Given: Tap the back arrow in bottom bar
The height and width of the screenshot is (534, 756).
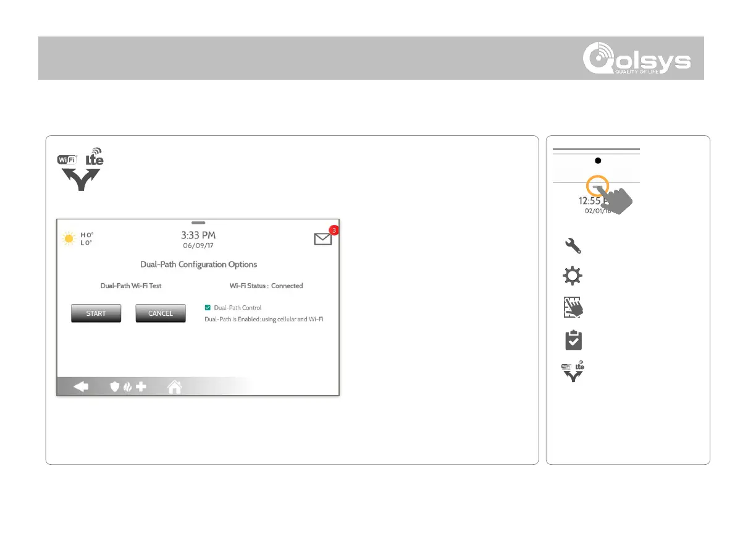Looking at the screenshot, I should click(x=81, y=387).
